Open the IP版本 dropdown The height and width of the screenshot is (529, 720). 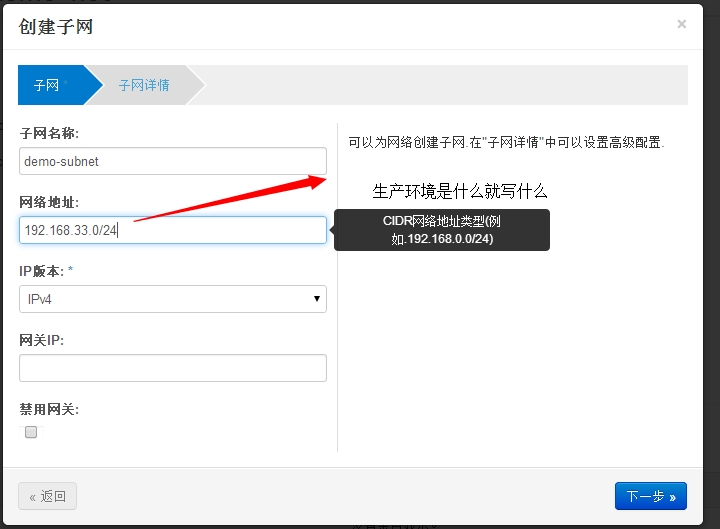pos(173,299)
